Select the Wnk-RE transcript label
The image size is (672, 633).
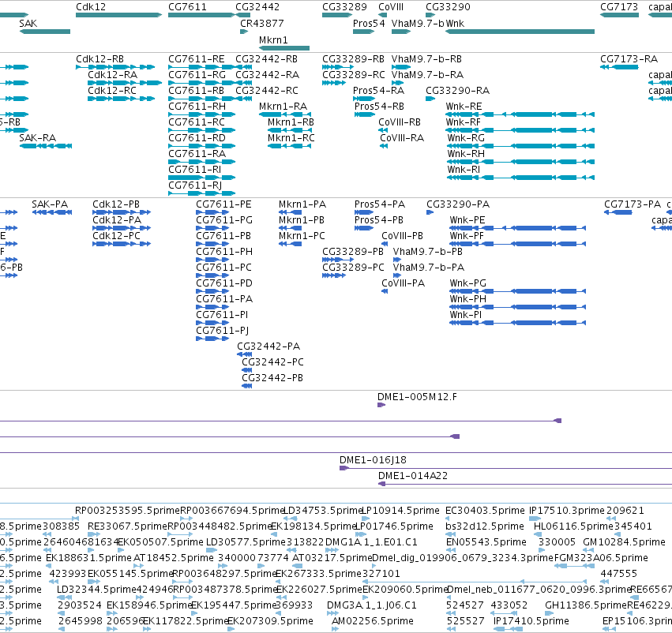point(464,107)
